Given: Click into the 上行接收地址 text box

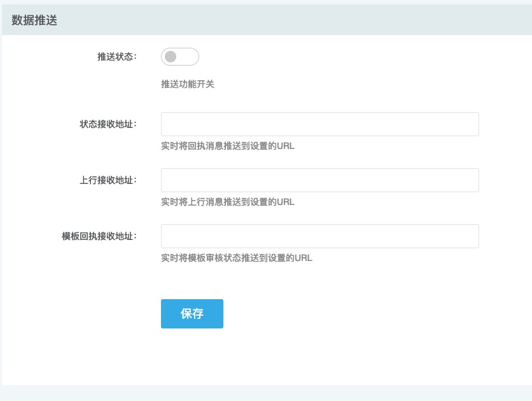Looking at the screenshot, I should [319, 180].
